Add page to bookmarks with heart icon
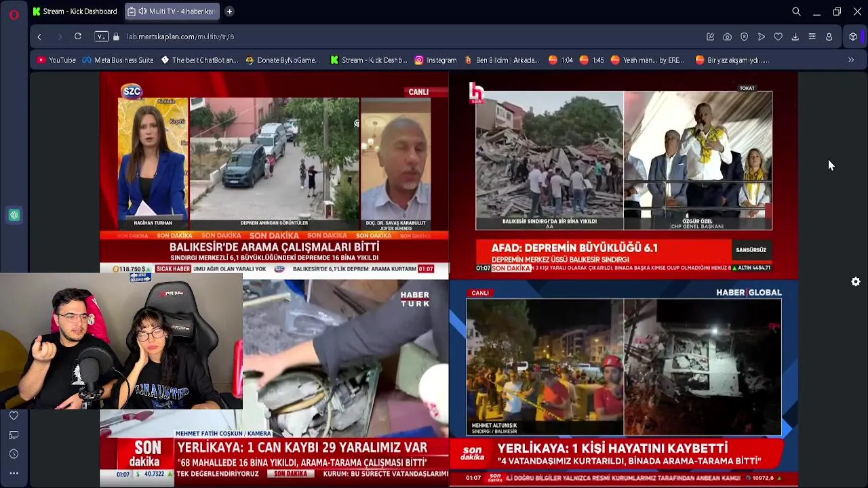 click(x=778, y=37)
